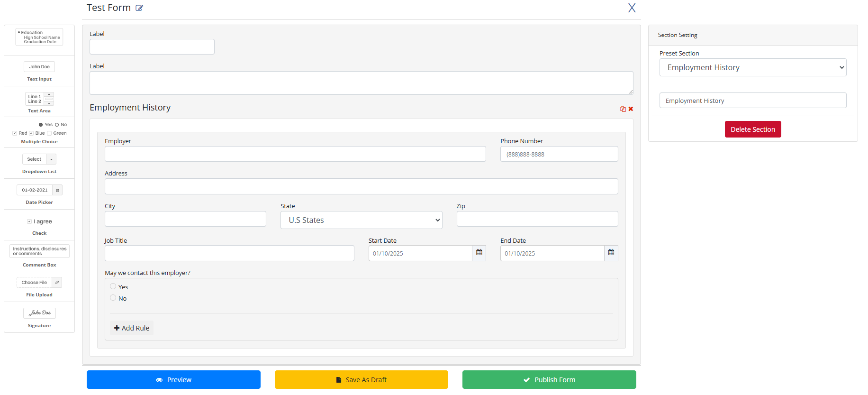The height and width of the screenshot is (395, 868).
Task: Open the End Date calendar icon
Action: pos(611,253)
